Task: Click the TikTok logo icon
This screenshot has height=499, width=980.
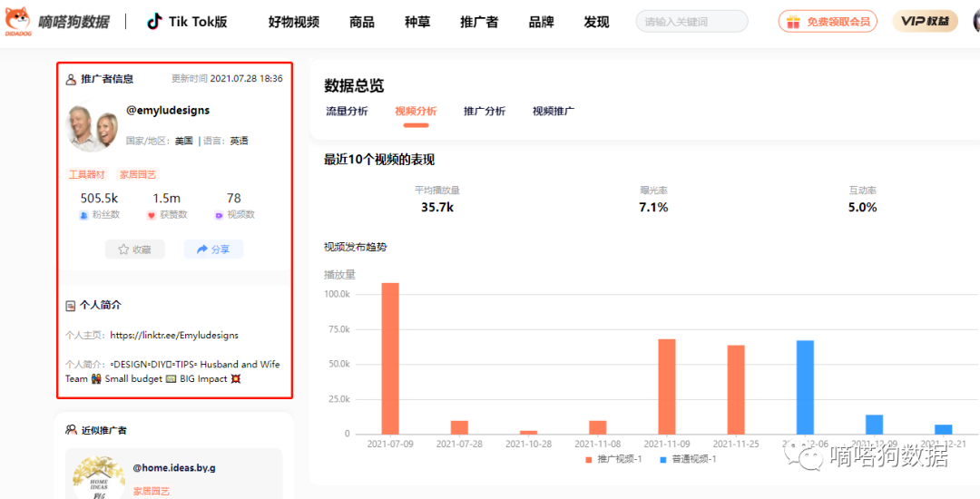Action: coord(155,22)
